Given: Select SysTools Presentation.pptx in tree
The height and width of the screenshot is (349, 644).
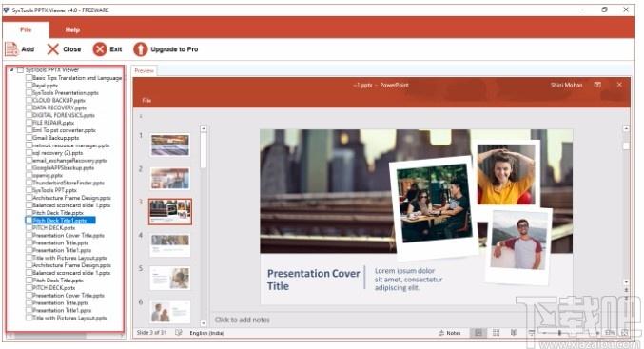Looking at the screenshot, I should [66, 93].
